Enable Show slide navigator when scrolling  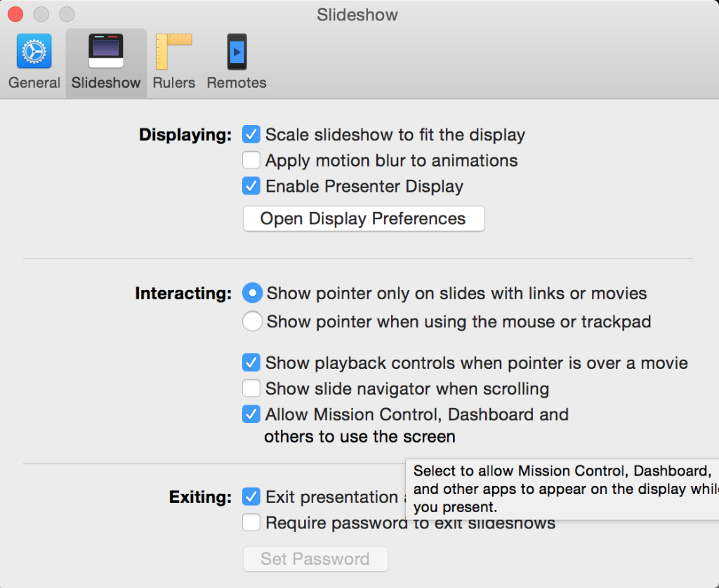click(x=251, y=388)
